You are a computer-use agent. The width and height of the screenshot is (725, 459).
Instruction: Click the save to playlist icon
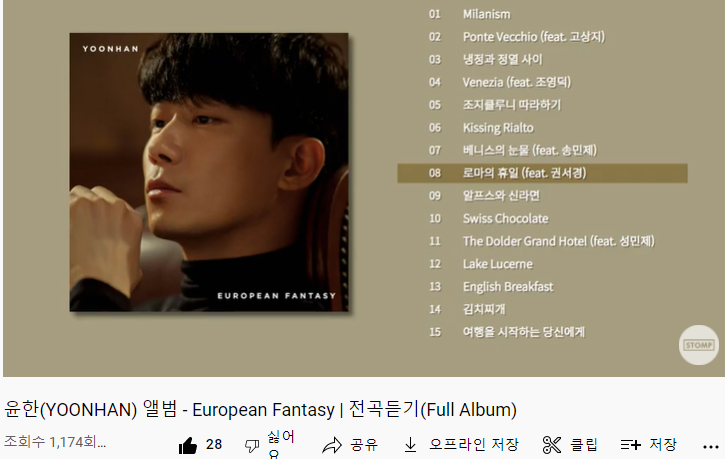[631, 445]
